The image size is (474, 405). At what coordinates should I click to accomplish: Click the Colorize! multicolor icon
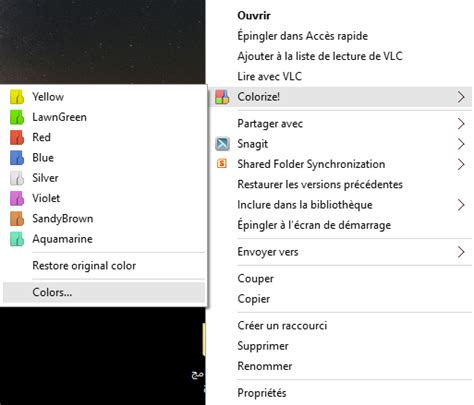pyautogui.click(x=222, y=97)
